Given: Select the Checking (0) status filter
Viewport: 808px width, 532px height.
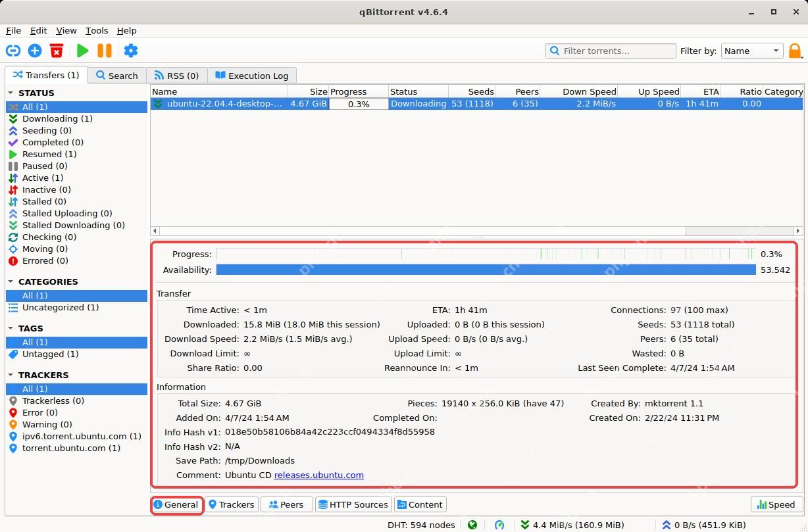Looking at the screenshot, I should pos(76,237).
